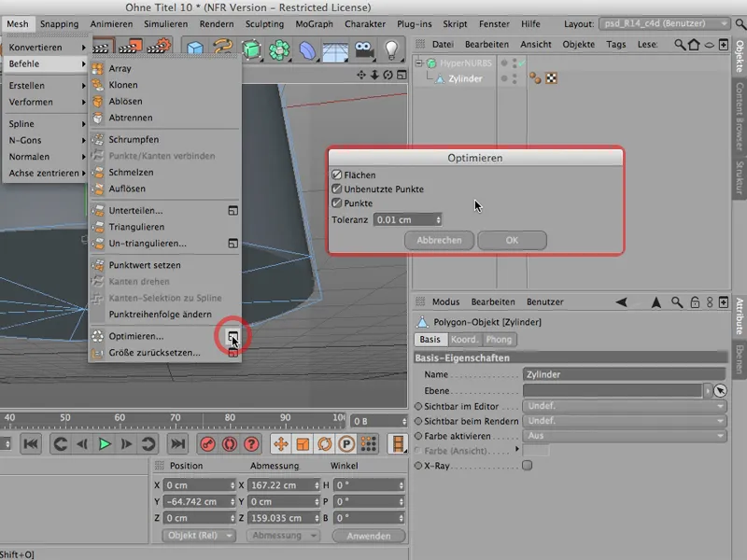Viewport: 747px width, 560px height.
Task: Click the camera object icon
Action: tap(364, 49)
